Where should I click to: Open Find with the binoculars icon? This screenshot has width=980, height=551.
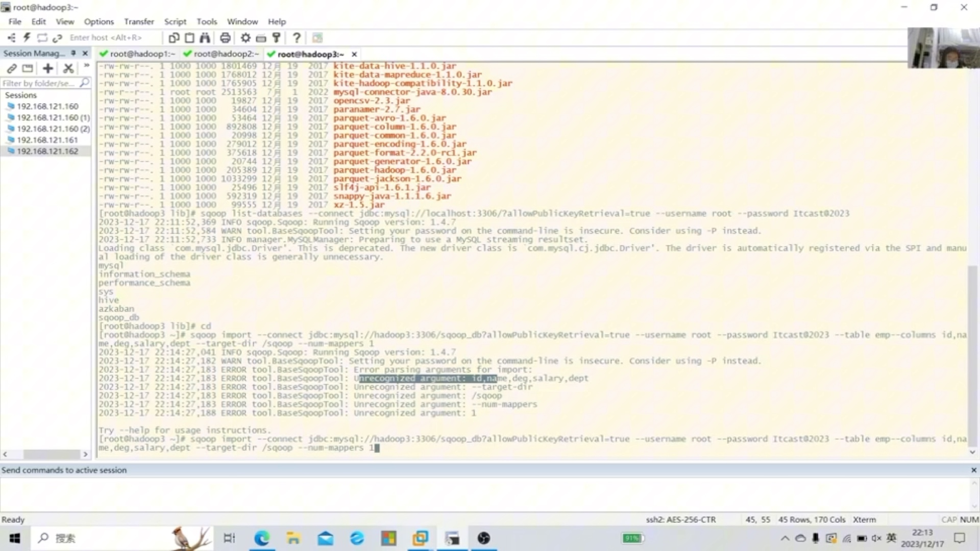205,38
